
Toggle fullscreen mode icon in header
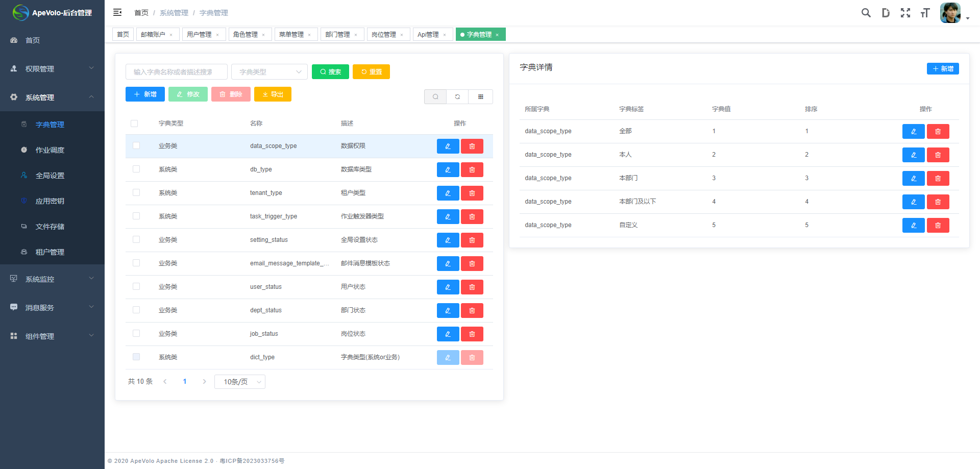coord(905,13)
